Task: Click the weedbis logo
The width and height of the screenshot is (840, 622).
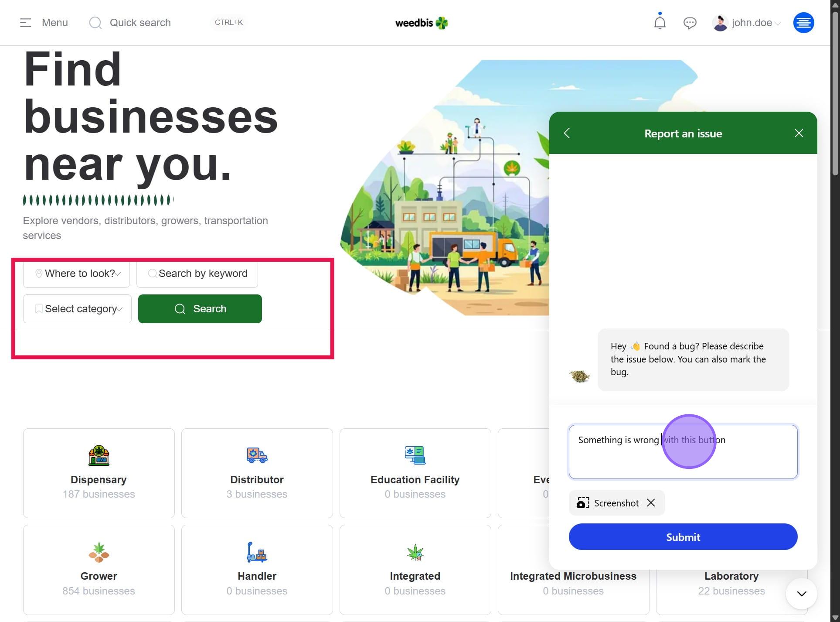Action: (x=421, y=23)
